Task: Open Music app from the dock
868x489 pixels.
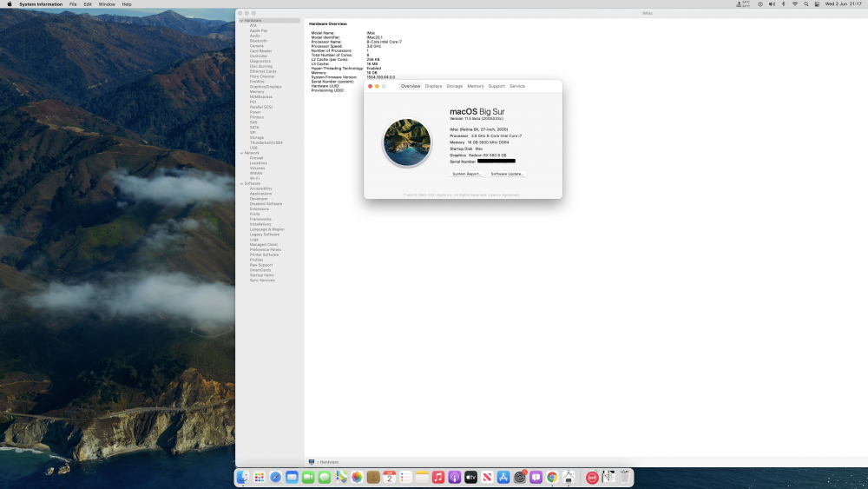Action: [x=438, y=477]
